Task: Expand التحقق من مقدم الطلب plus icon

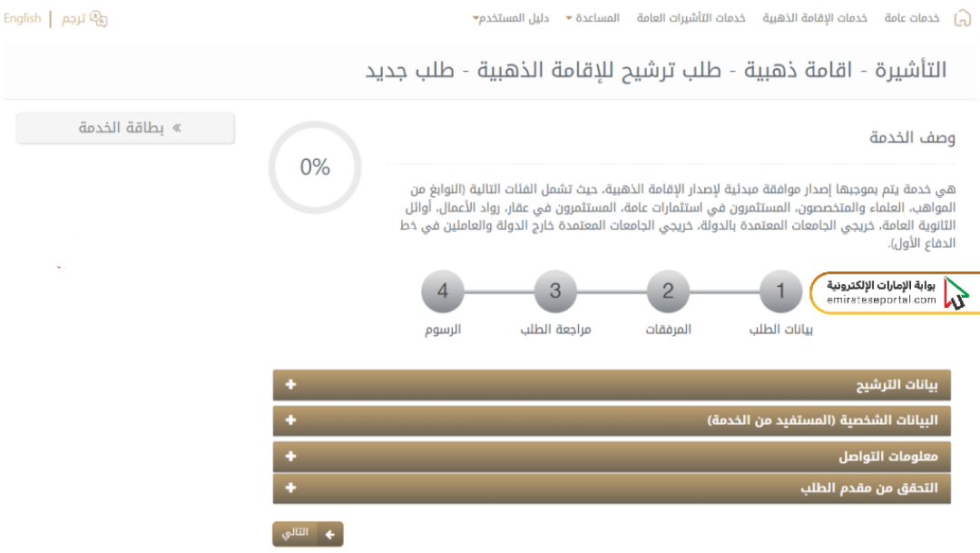Action: coord(290,488)
